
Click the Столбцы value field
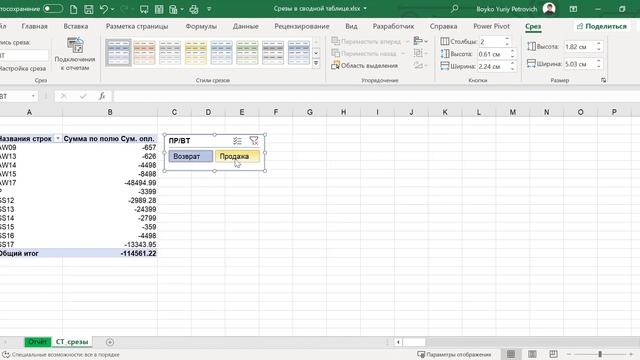pos(491,42)
